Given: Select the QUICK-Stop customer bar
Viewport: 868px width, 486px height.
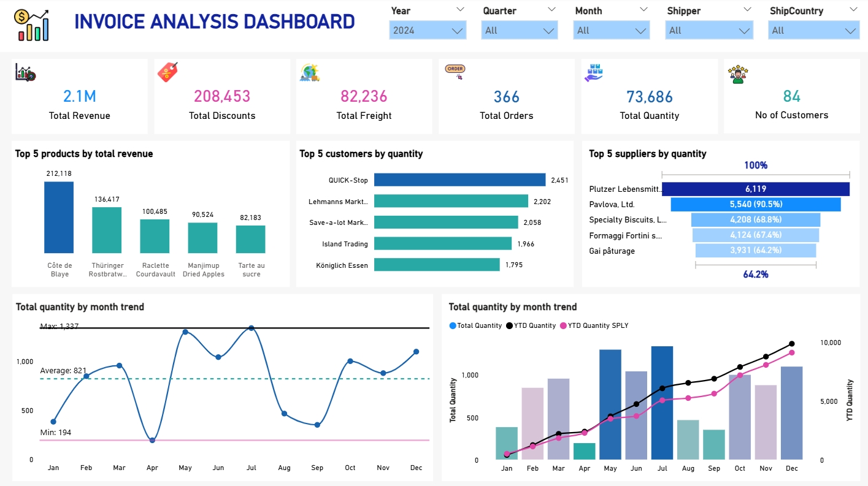Looking at the screenshot, I should (459, 180).
